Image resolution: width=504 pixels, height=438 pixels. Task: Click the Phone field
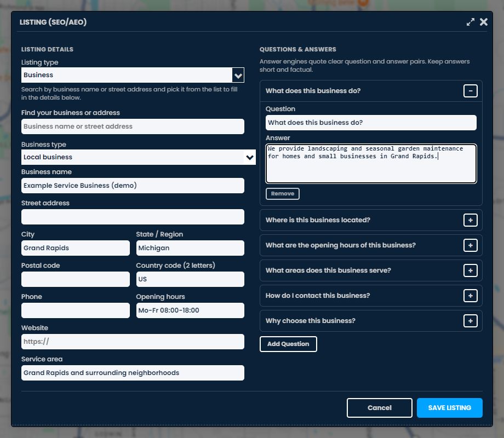point(75,310)
